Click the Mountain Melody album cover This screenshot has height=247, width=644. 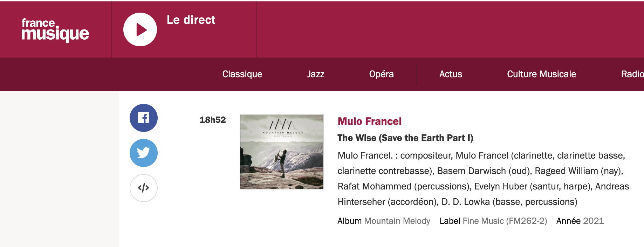(x=282, y=152)
